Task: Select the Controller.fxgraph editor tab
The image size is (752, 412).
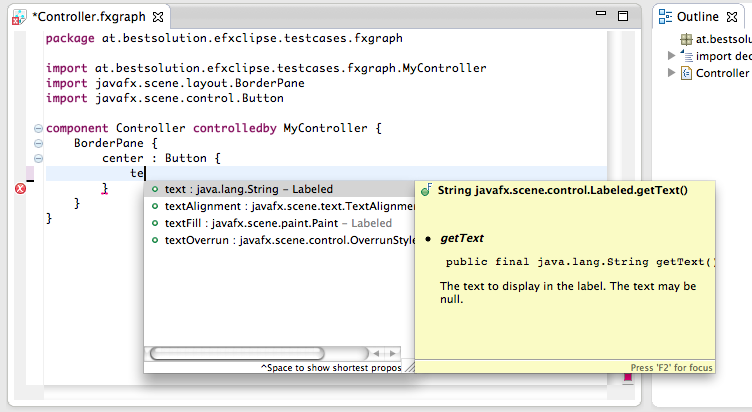Action: (89, 17)
